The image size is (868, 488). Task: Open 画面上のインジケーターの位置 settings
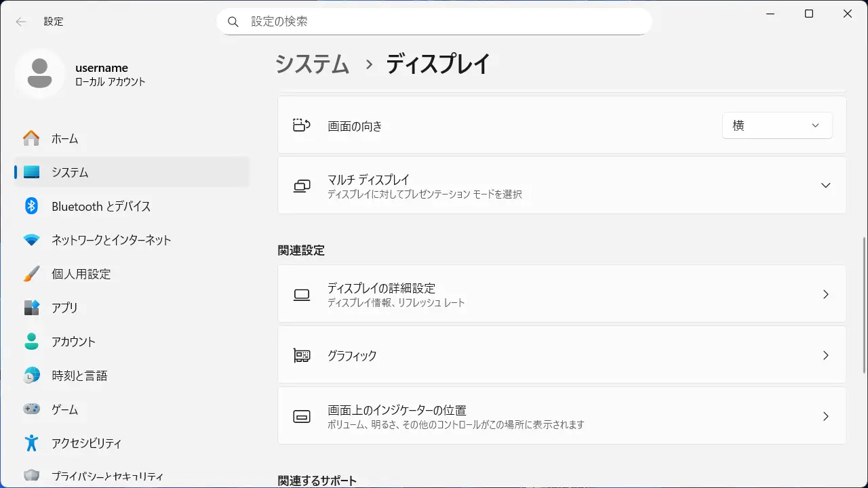click(561, 416)
